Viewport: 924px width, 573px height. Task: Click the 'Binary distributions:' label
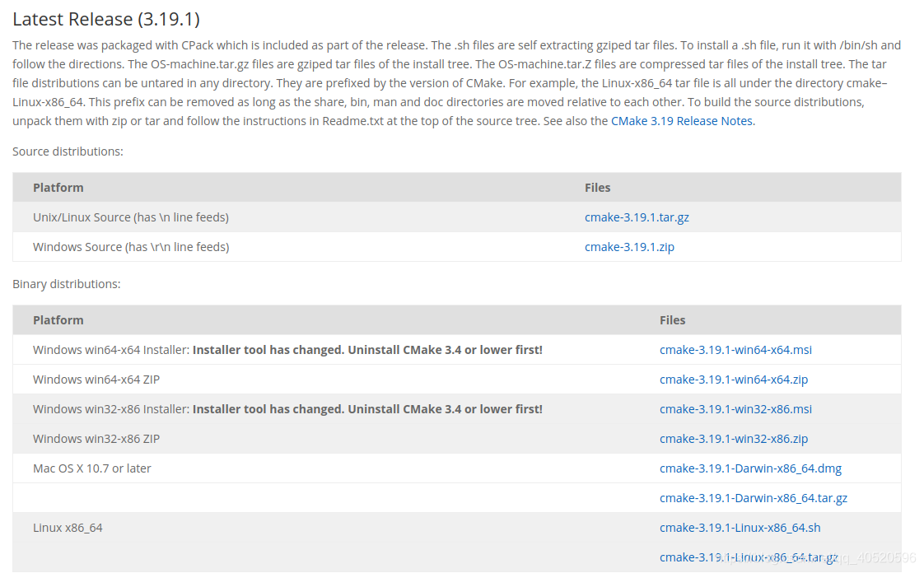(x=67, y=284)
